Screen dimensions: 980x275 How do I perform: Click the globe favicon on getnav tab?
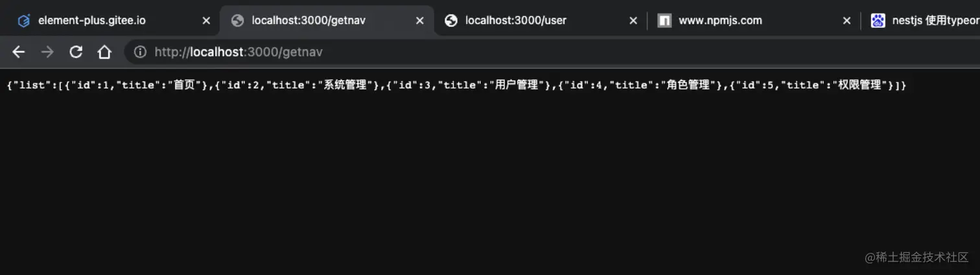click(x=238, y=21)
